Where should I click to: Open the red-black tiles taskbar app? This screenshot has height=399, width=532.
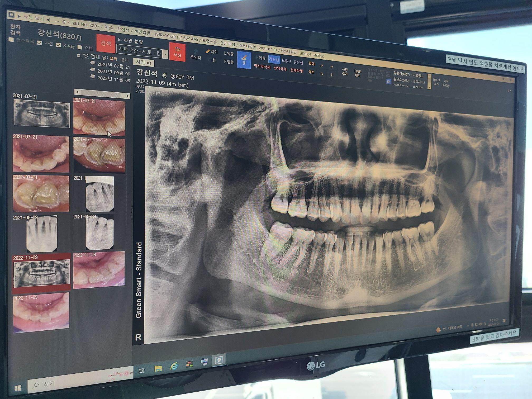click(x=189, y=364)
